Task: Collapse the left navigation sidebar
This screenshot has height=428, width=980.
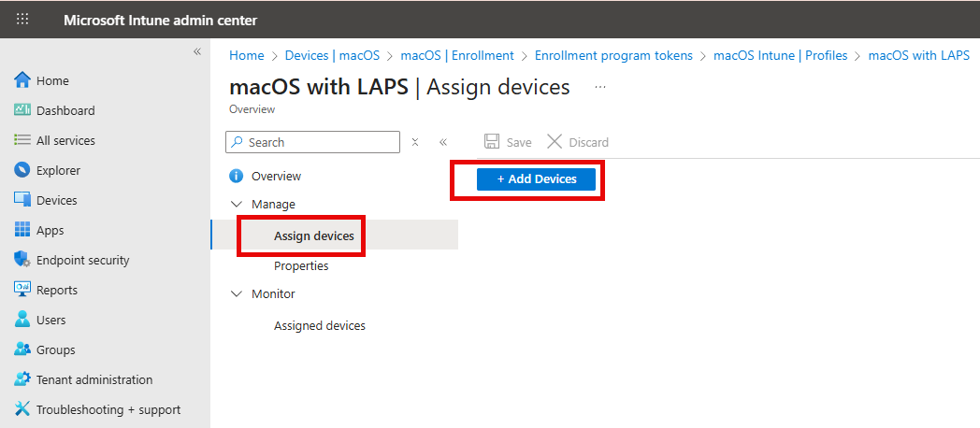Action: point(197,51)
